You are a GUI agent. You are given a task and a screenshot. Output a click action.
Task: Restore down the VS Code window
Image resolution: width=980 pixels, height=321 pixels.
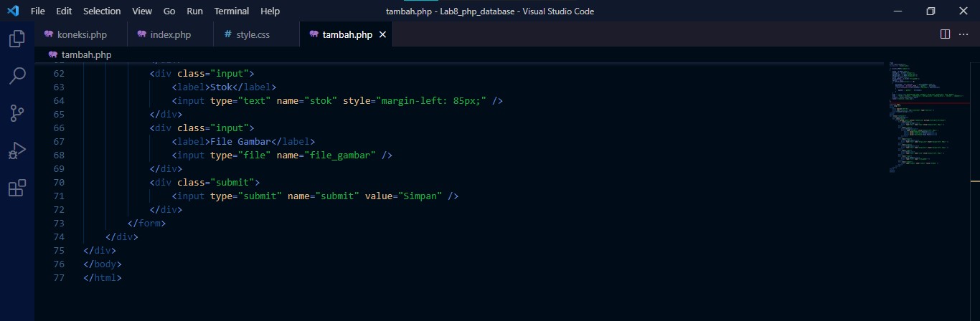[x=930, y=11]
